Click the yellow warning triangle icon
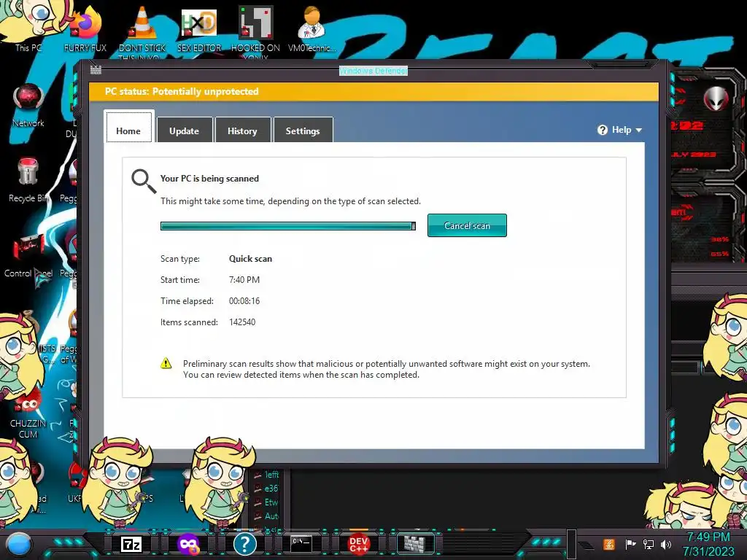This screenshot has width=747, height=560. [166, 363]
